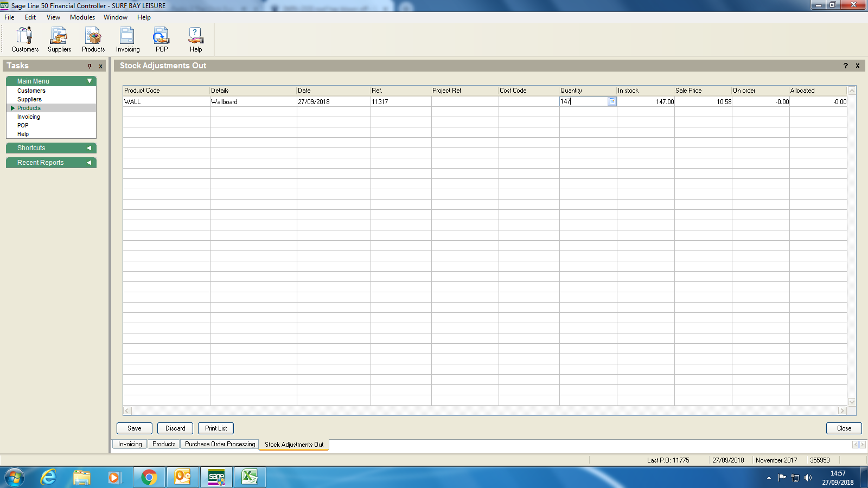The image size is (868, 488).
Task: Click the Print List button
Action: (216, 428)
